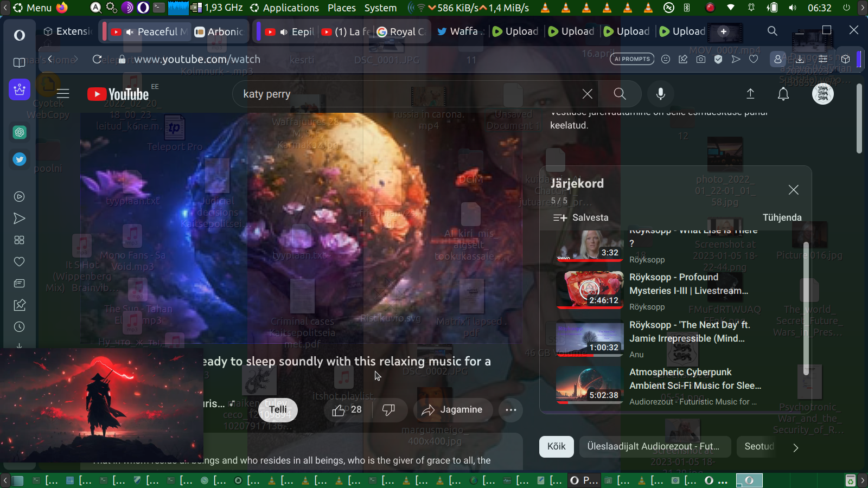
Task: Clear the queue with Tühjenda
Action: [782, 217]
